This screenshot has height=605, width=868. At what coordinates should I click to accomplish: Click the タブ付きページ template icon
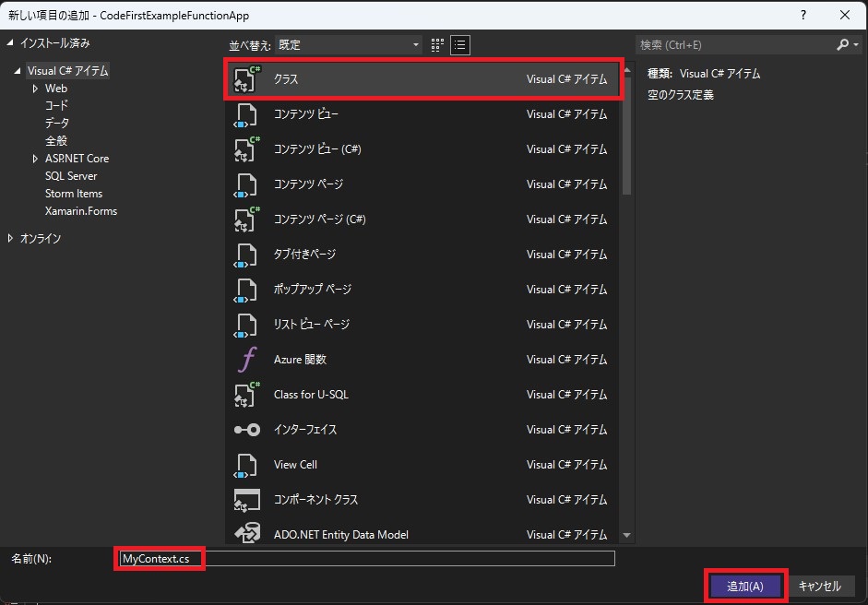pyautogui.click(x=245, y=255)
